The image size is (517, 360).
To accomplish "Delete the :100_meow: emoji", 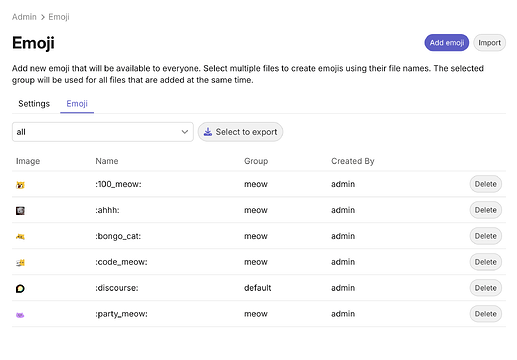I will (x=486, y=184).
